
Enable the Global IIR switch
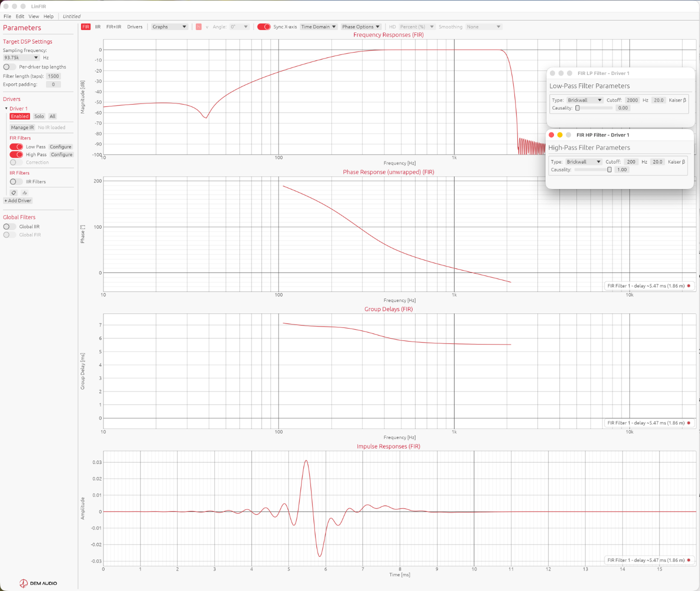pyautogui.click(x=9, y=226)
